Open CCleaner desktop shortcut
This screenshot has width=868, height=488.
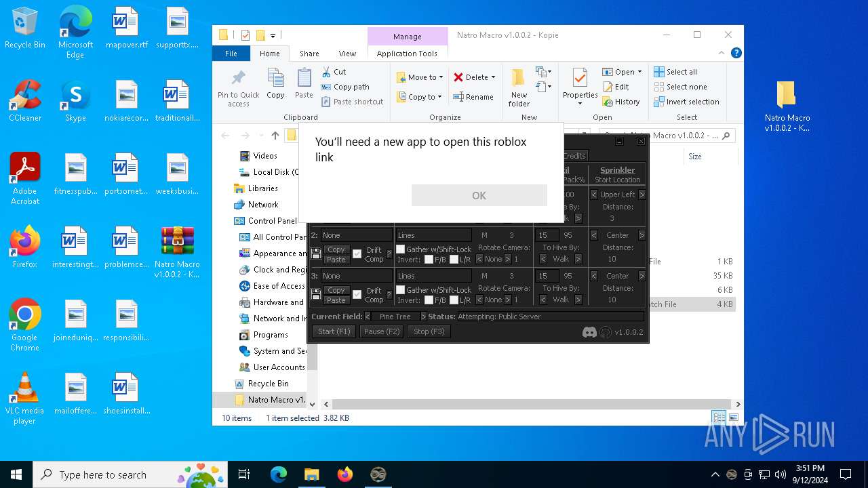25,101
